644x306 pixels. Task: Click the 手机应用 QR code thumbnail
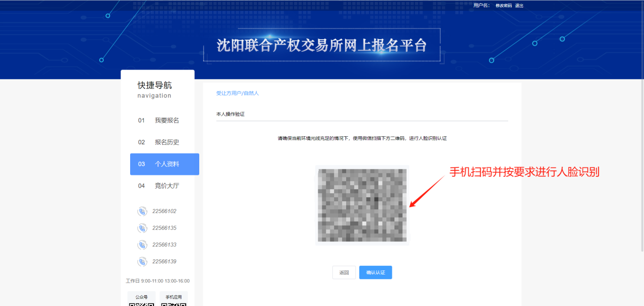[x=173, y=303]
